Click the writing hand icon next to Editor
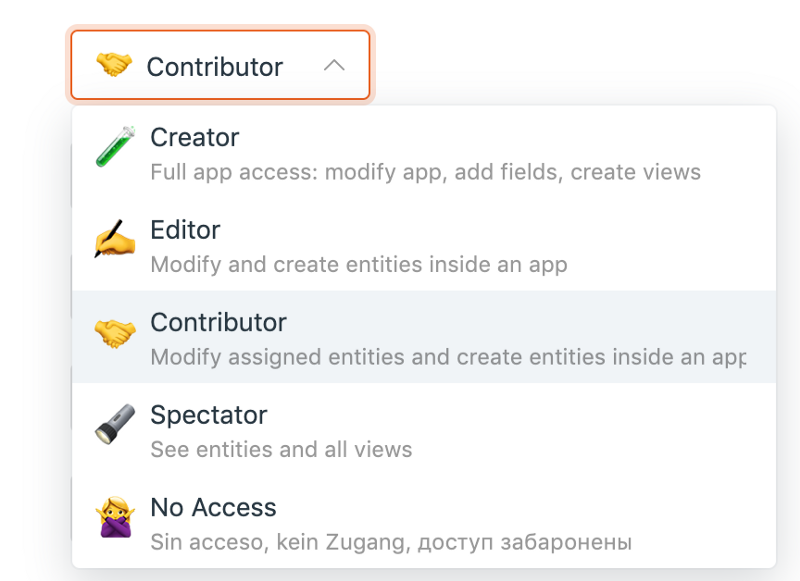800x581 pixels. [113, 240]
